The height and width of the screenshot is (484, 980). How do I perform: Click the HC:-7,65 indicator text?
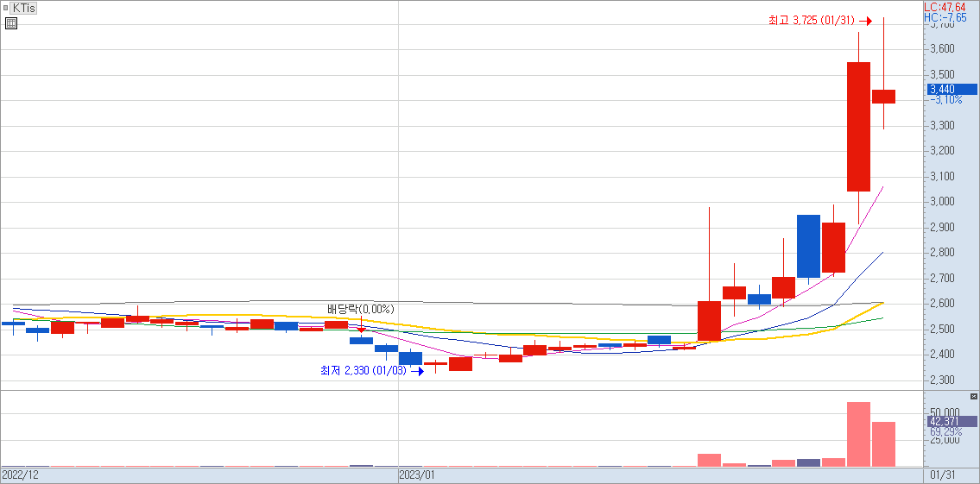(945, 17)
